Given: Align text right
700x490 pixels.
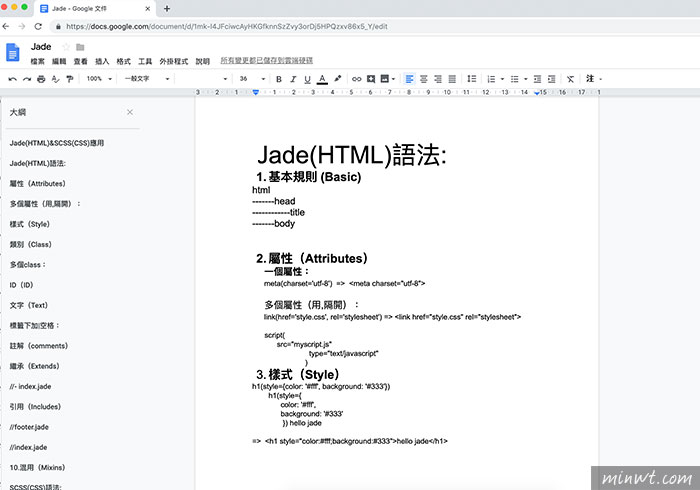Looking at the screenshot, I should click(438, 79).
